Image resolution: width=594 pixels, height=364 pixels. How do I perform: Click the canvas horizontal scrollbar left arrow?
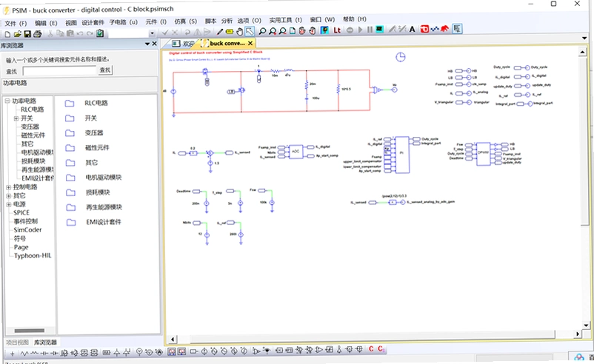pyautogui.click(x=173, y=339)
